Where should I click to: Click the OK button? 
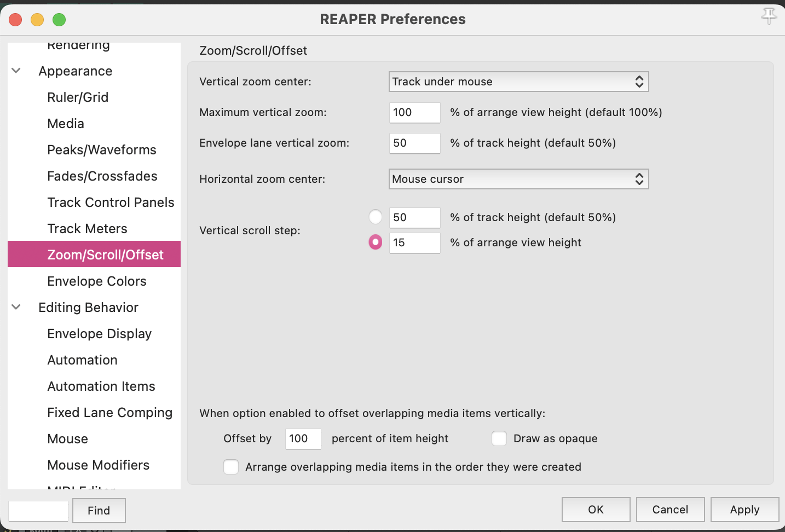coord(596,510)
